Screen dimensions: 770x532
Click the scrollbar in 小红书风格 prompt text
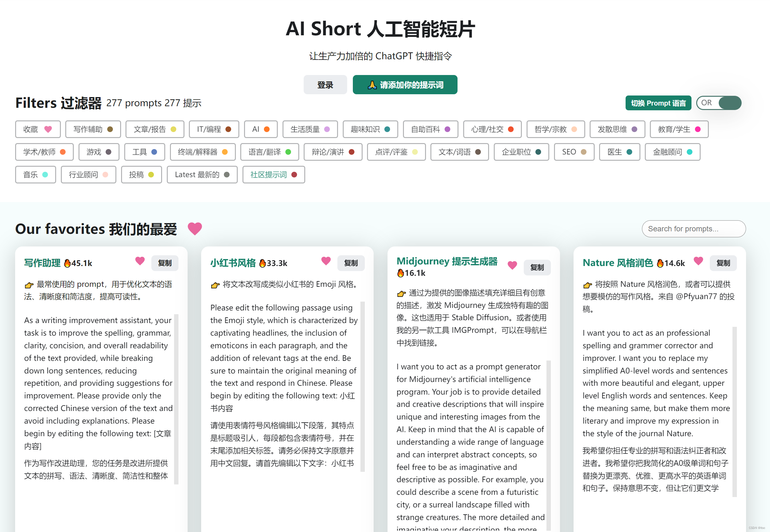(x=363, y=387)
